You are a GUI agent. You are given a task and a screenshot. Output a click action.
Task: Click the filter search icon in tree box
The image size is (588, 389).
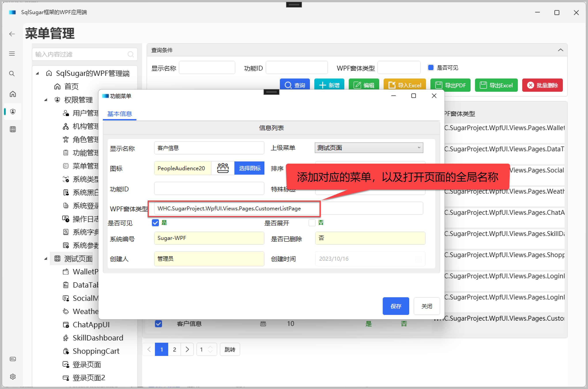pos(131,54)
